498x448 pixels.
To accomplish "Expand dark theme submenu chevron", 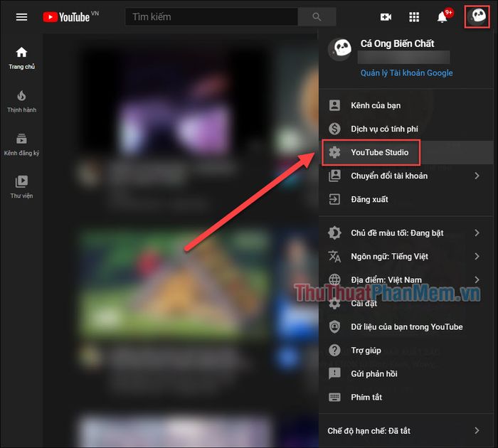I will [x=477, y=233].
